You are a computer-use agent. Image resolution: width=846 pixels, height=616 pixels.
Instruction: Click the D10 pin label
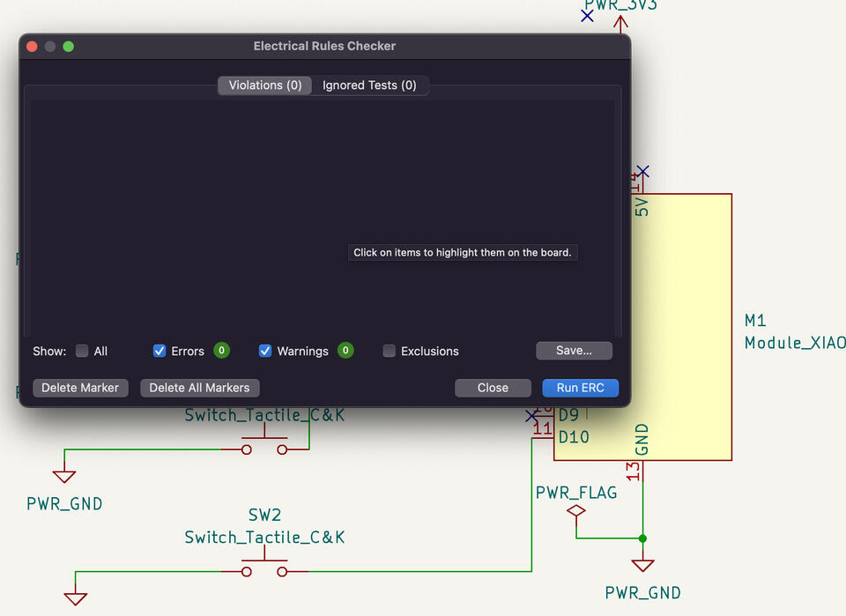[574, 437]
